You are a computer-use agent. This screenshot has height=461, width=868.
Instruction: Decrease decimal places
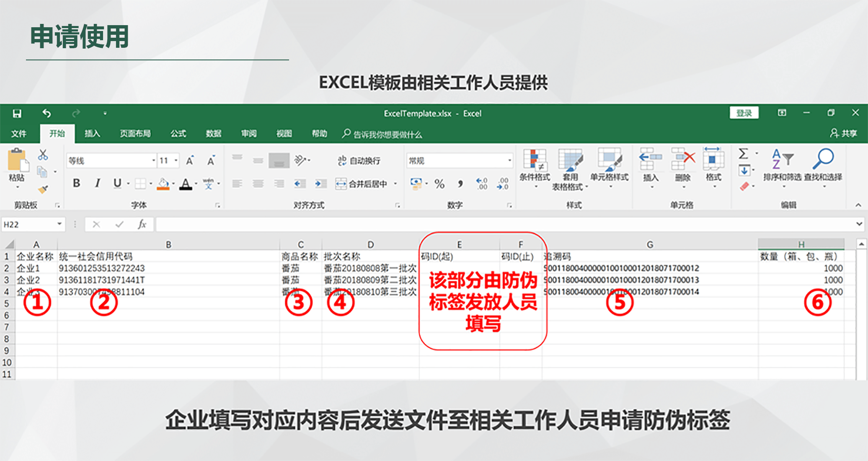pos(503,184)
